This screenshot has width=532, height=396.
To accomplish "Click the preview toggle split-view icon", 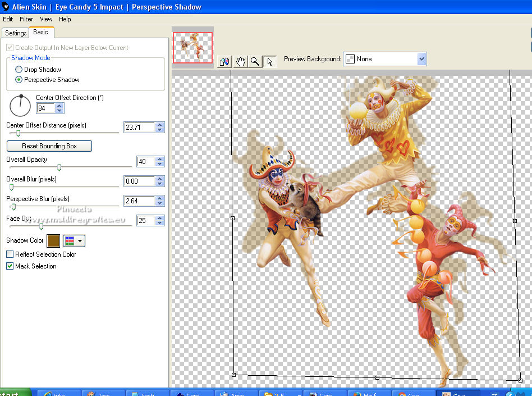I will [x=224, y=62].
